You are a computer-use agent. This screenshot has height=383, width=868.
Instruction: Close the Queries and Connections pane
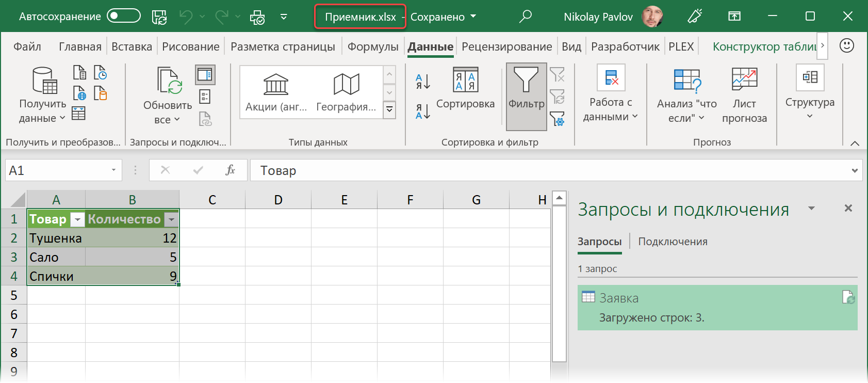848,208
